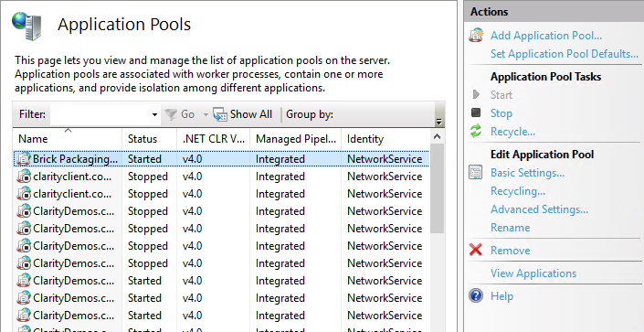Select the first Started ClarityDemos.c... row name
Screen dimensions: 644x332
(x=73, y=281)
